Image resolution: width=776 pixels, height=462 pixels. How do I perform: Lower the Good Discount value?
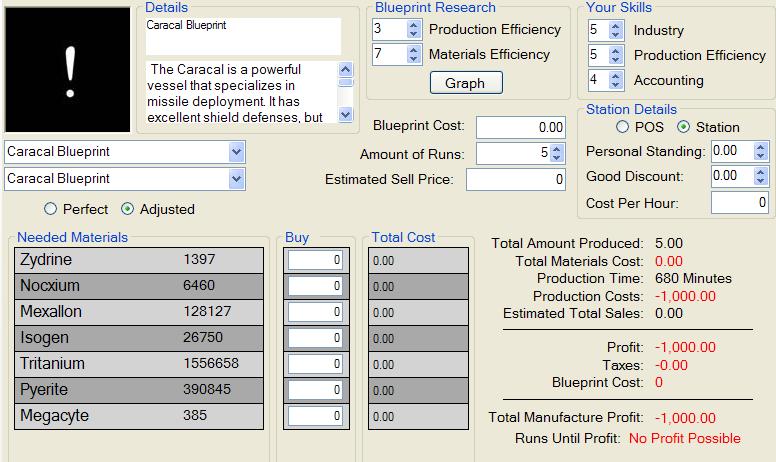761,181
